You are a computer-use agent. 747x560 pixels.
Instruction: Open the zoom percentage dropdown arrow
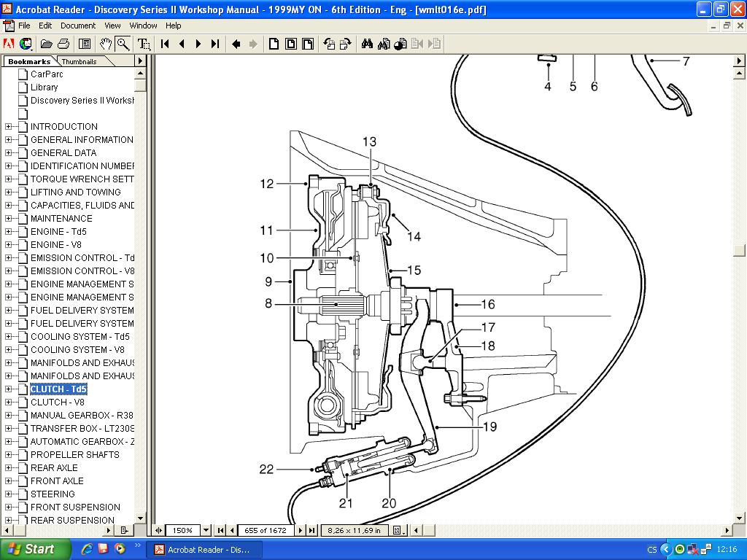pos(206,530)
